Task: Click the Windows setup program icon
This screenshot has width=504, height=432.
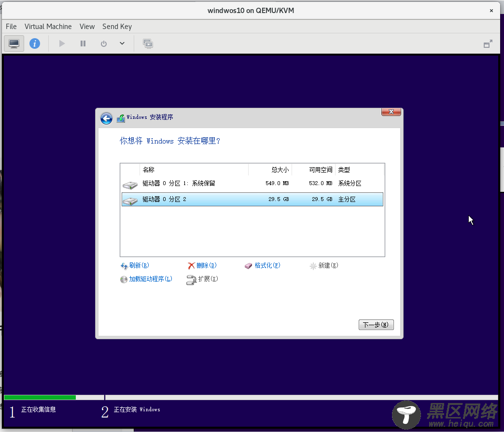Action: coord(121,118)
